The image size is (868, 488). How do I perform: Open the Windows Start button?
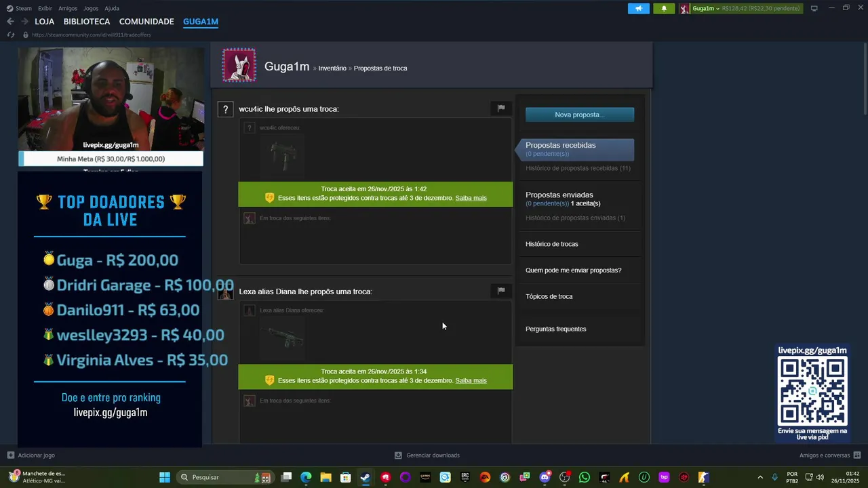coord(165,477)
